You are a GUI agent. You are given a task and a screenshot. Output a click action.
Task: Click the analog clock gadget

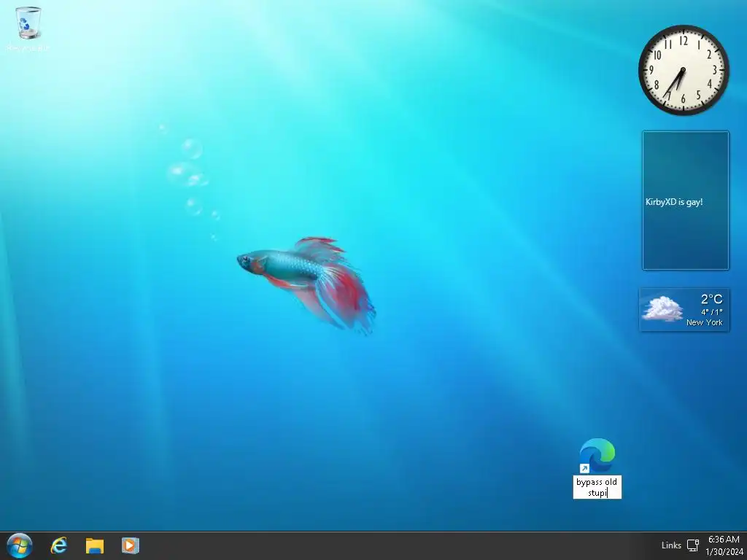pos(684,70)
